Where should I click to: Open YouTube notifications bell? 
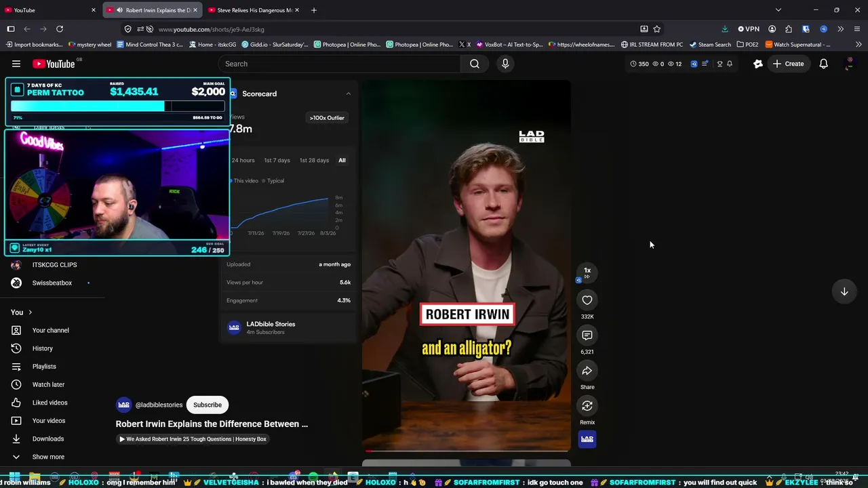823,64
